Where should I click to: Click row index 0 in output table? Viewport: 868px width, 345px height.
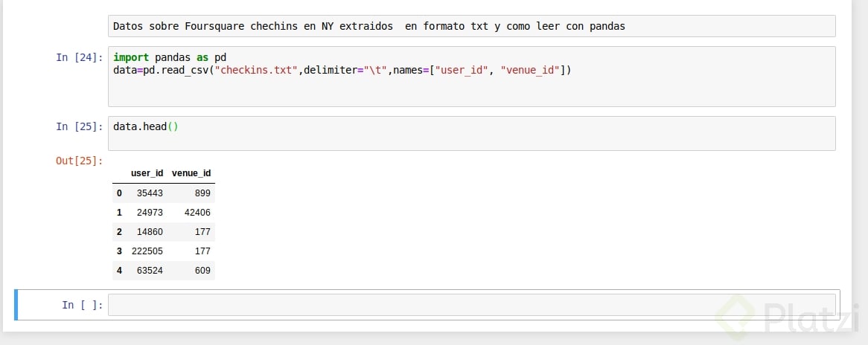[x=119, y=193]
